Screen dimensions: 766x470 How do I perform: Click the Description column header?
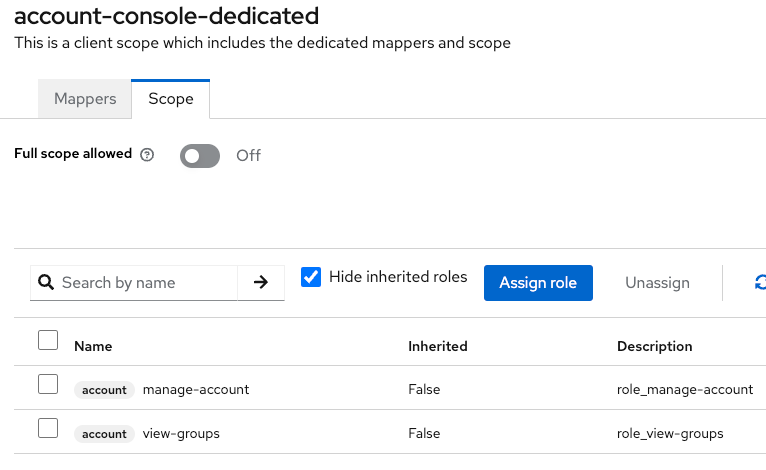coord(654,346)
